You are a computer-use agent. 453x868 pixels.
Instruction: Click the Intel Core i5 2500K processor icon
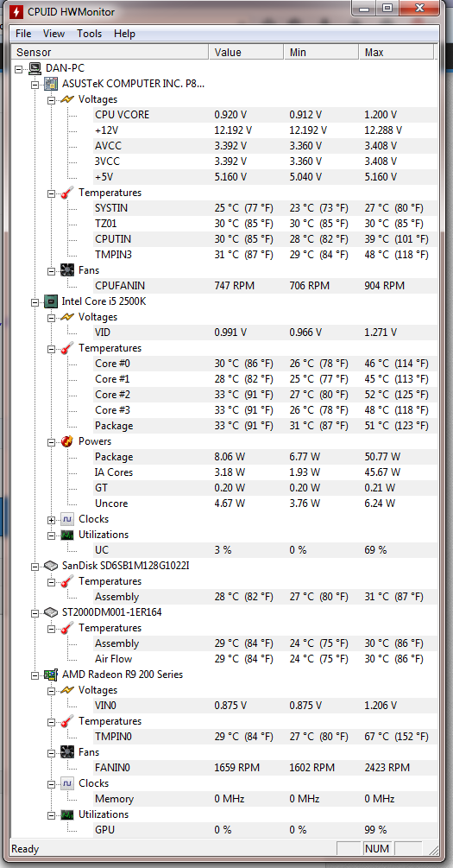point(51,301)
